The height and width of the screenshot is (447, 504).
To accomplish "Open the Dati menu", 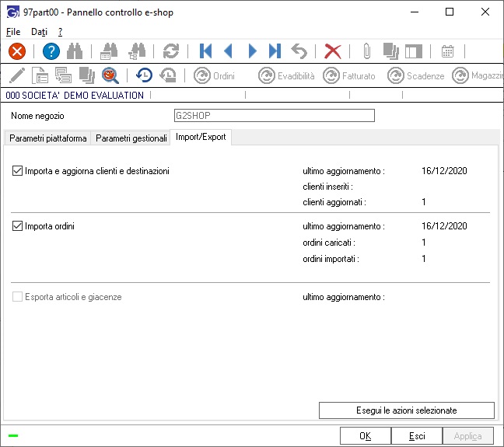I will (39, 32).
